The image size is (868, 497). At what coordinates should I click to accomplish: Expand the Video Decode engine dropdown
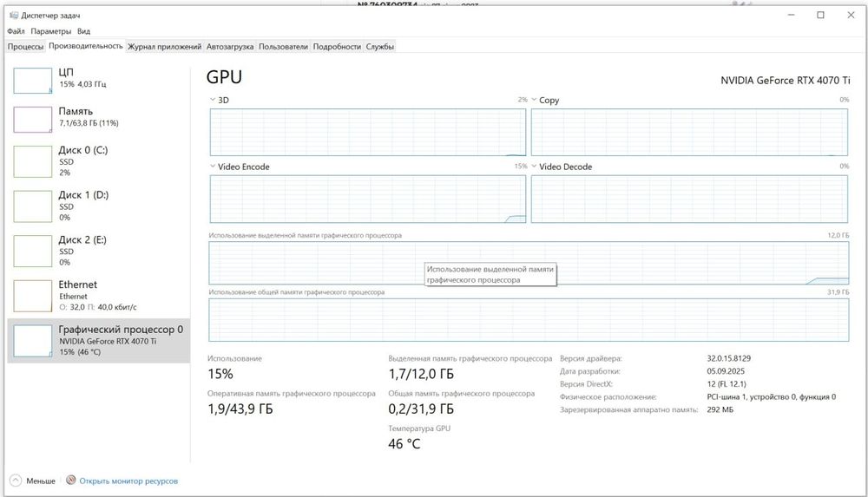(535, 167)
